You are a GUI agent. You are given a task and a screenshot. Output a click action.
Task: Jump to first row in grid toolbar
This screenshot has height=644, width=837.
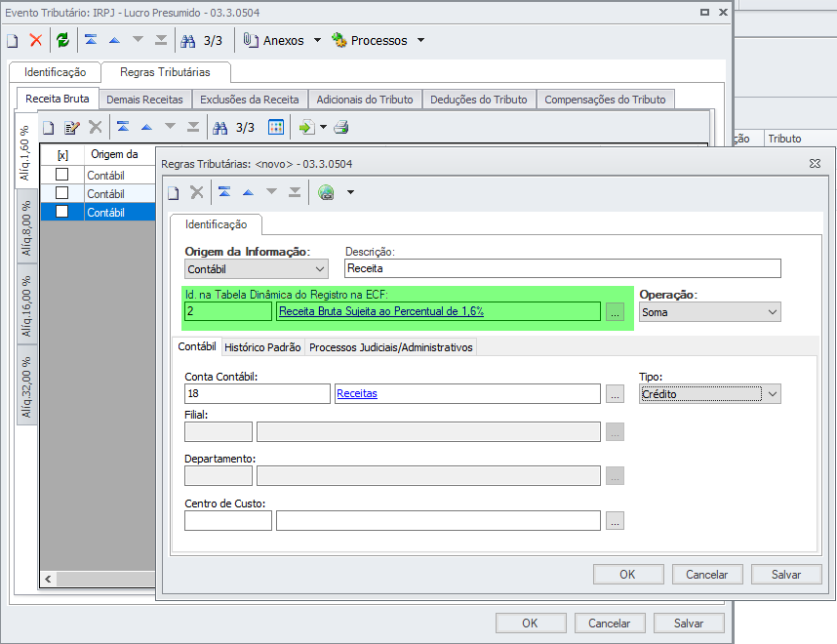(123, 127)
